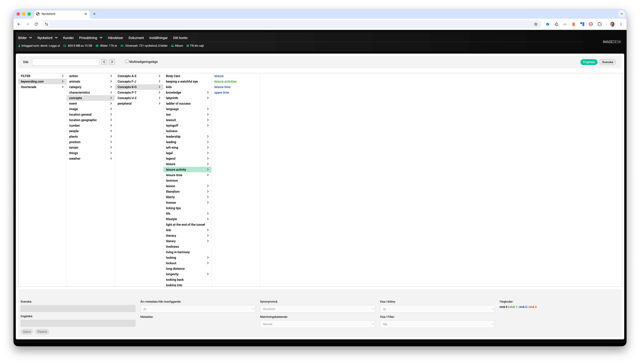
Task: Click the Logga ut link
Action: click(x=54, y=46)
